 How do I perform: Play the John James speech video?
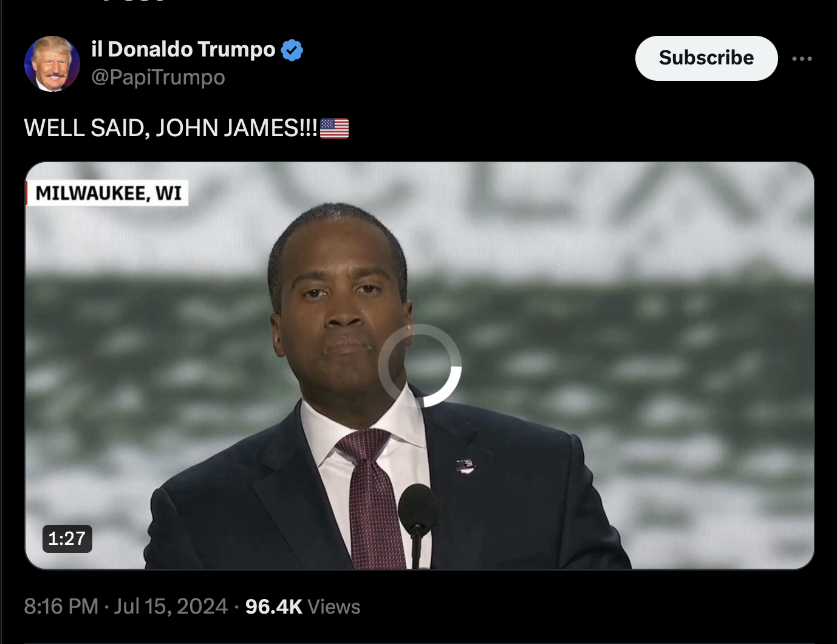tap(420, 366)
